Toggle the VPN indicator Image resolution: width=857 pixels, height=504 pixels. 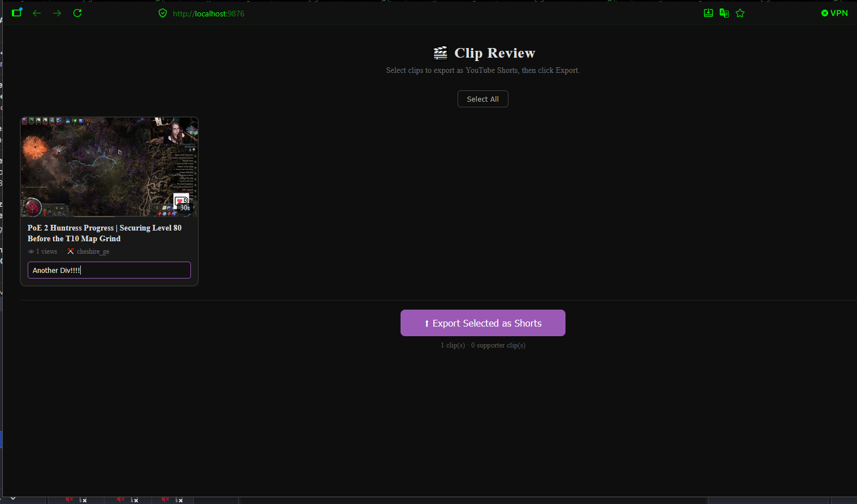[x=834, y=13]
